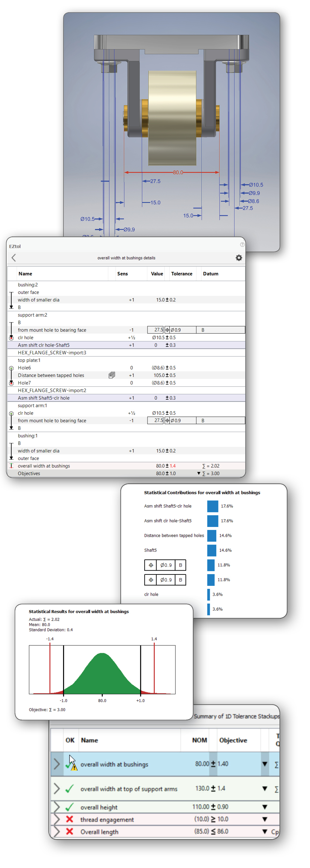310x868 pixels.
Task: Open the dropdown arrow for 110.00 ± 0.90 objective
Action: pos(265,807)
